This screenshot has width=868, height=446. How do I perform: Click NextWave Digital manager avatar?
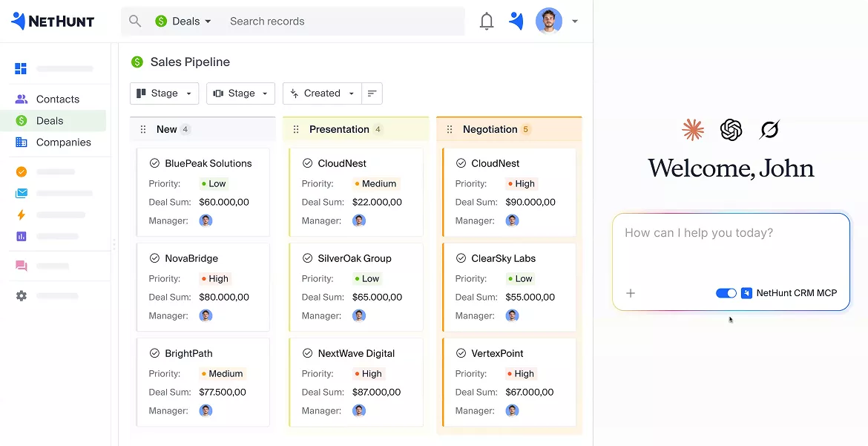[359, 410]
